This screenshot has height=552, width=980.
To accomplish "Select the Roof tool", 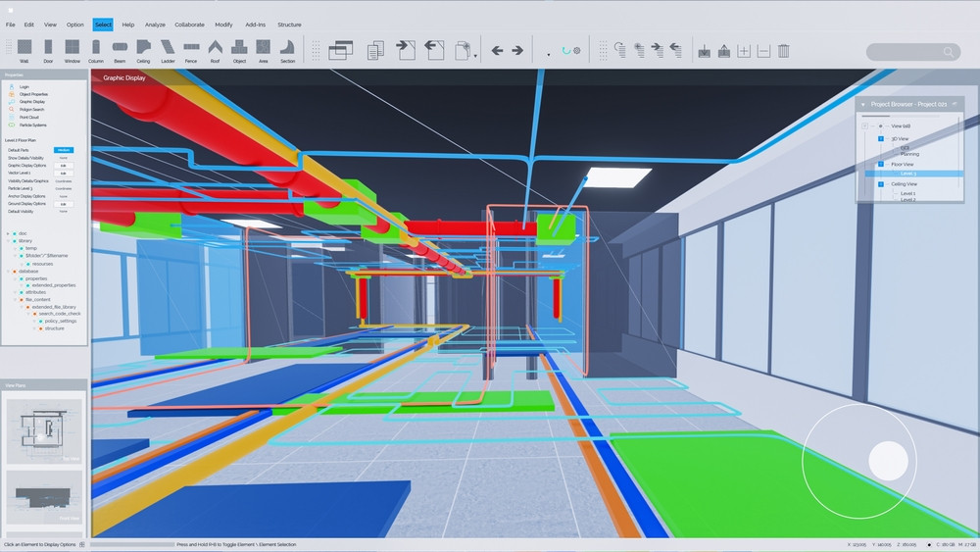I will point(215,48).
